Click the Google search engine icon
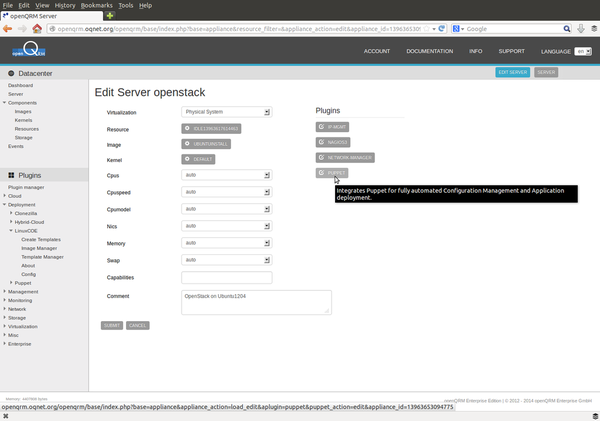Screen dimensions: 600x421 pos(456,29)
